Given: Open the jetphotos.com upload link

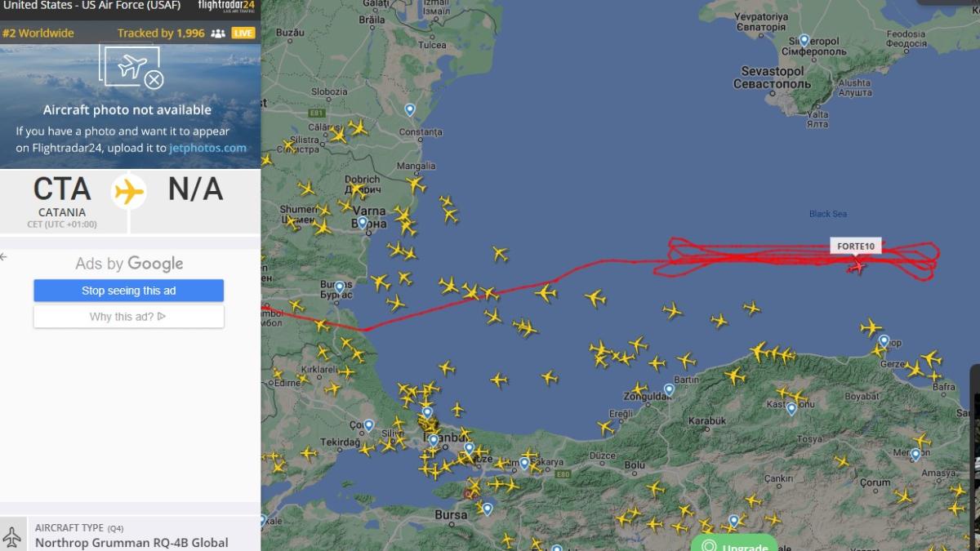Looking at the screenshot, I should pos(207,148).
